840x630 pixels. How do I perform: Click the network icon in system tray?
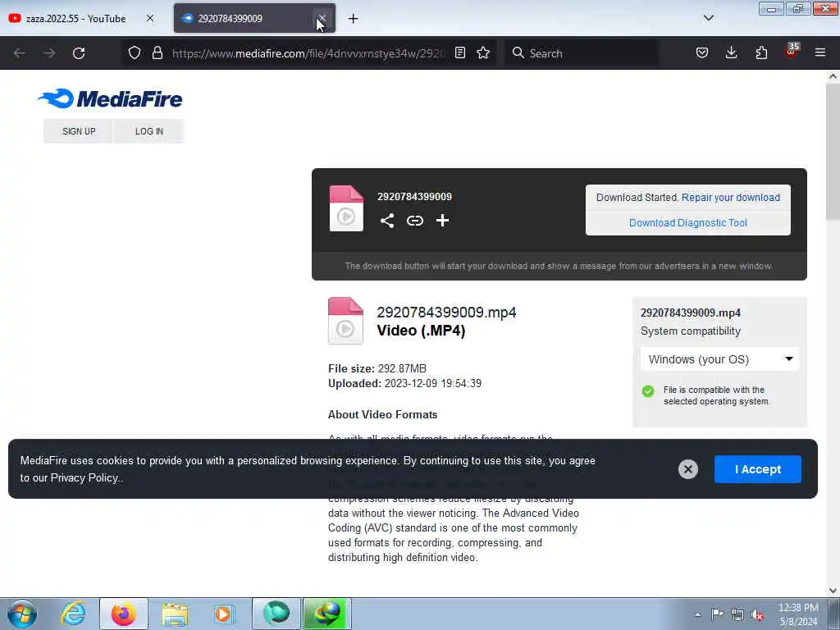click(x=737, y=614)
